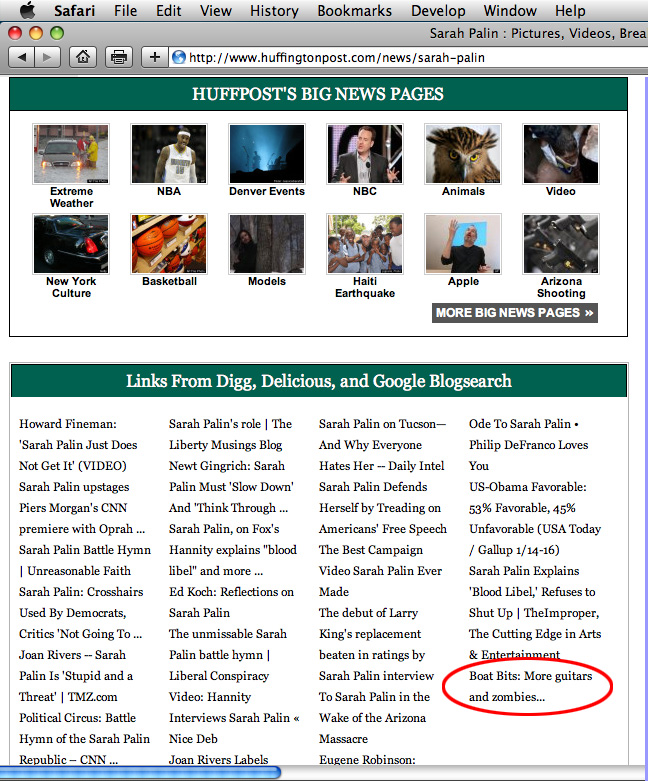The width and height of the screenshot is (648, 781).
Task: Open Ode To Sarah Palin DeFranco link
Action: [x=528, y=445]
